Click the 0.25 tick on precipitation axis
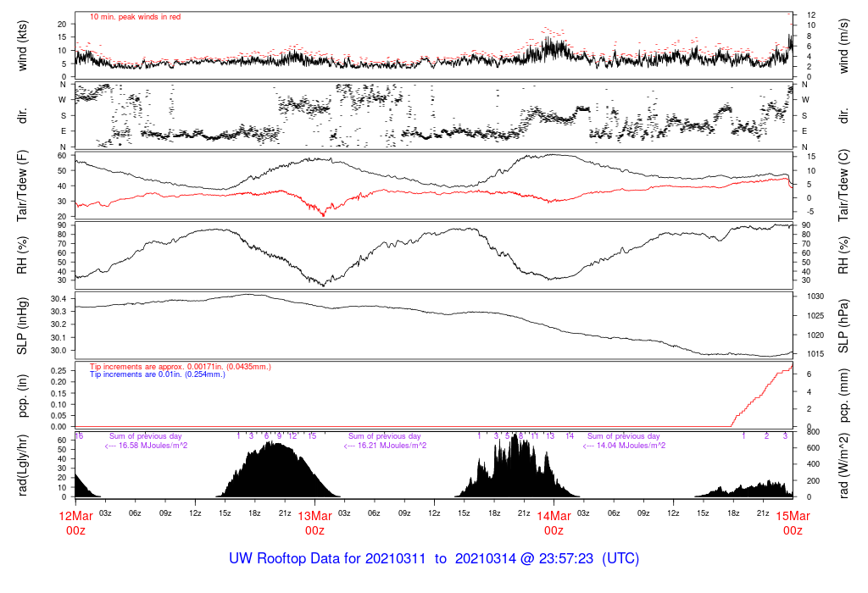 click(x=58, y=371)
